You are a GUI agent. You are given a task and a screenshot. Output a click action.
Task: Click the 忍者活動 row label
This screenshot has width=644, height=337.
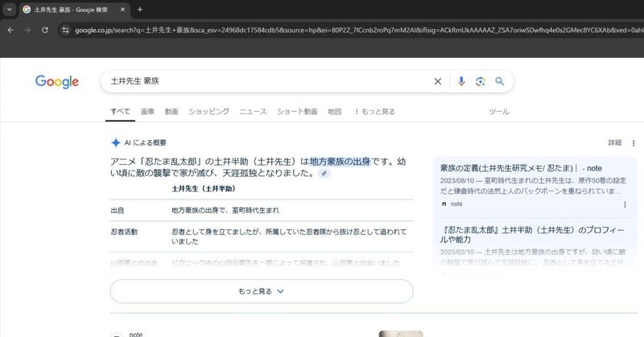click(x=124, y=232)
